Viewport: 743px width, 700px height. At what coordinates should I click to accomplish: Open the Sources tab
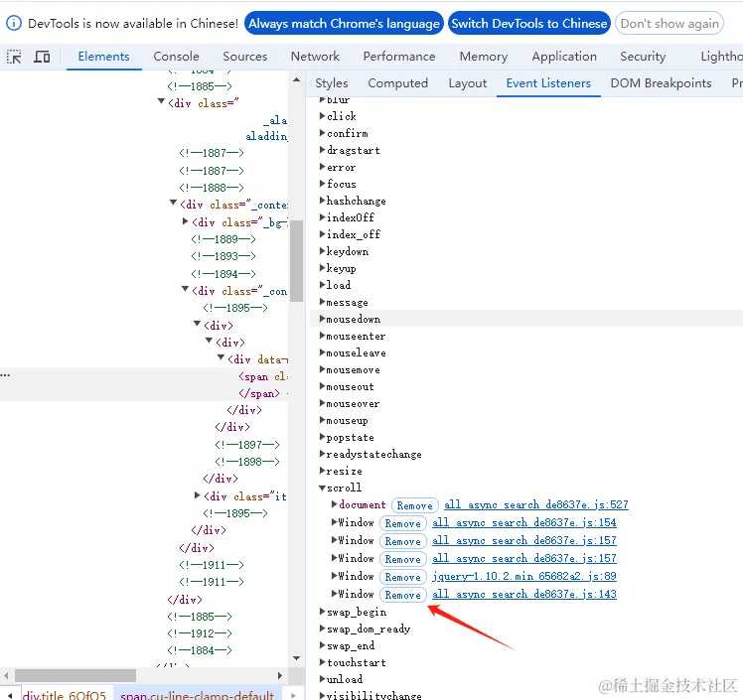coord(245,57)
